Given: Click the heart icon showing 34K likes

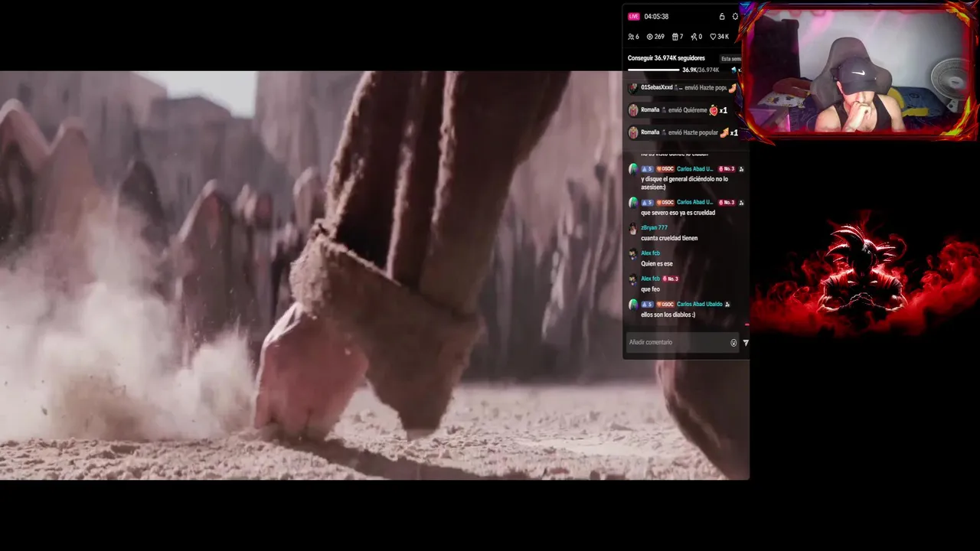Looking at the screenshot, I should point(713,37).
